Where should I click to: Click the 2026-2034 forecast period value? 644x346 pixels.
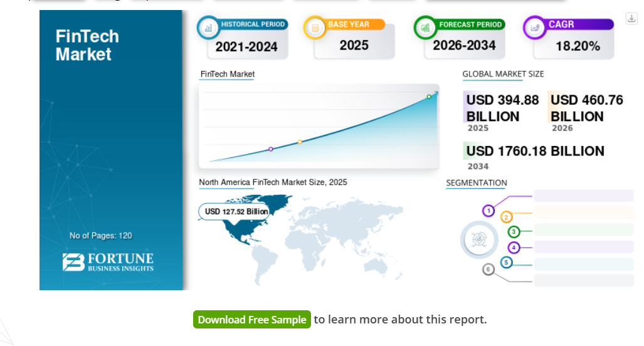point(464,45)
